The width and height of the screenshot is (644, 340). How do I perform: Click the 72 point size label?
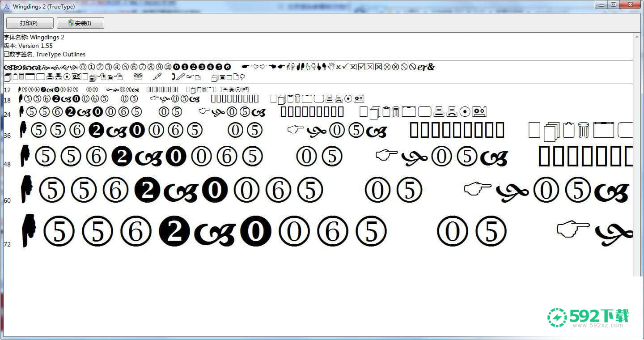tap(7, 244)
